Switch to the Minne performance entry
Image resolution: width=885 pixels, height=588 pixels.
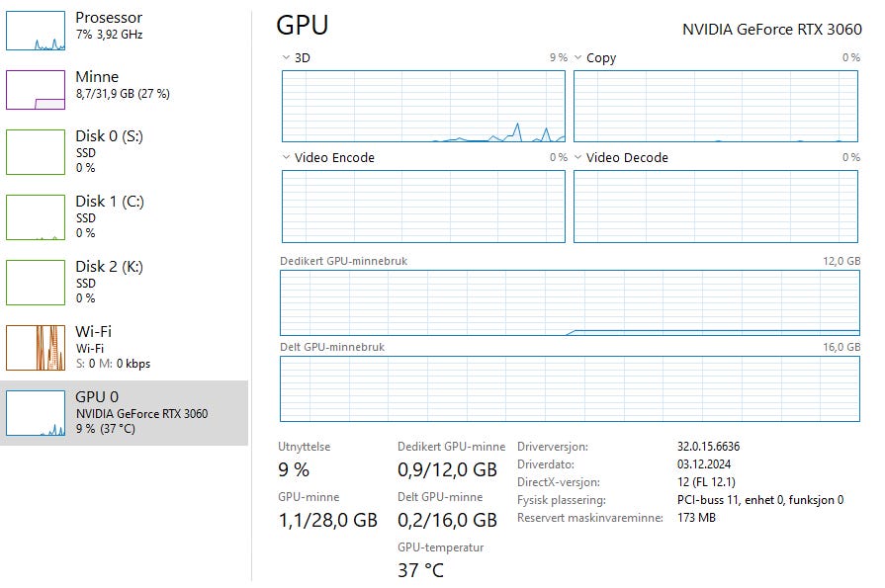97,77
